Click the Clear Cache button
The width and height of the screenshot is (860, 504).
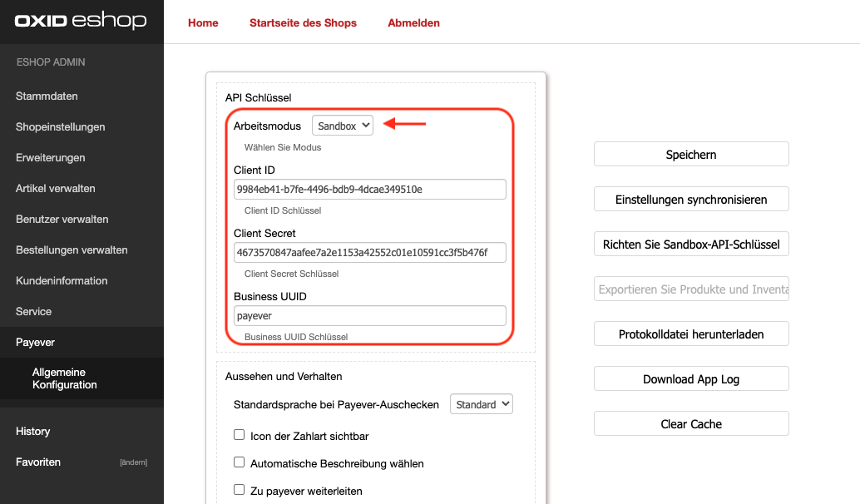[691, 424]
